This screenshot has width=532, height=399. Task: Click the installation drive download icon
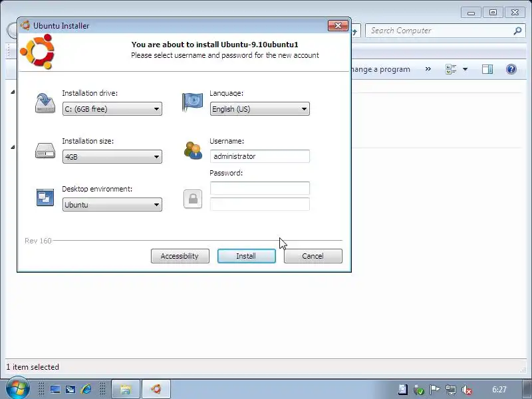[x=45, y=103]
